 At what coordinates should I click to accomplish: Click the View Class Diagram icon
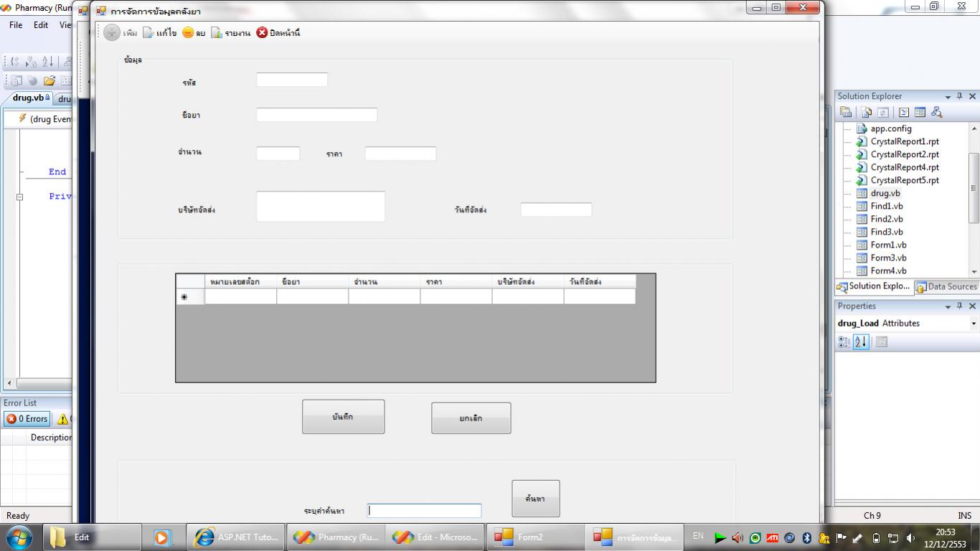936,112
